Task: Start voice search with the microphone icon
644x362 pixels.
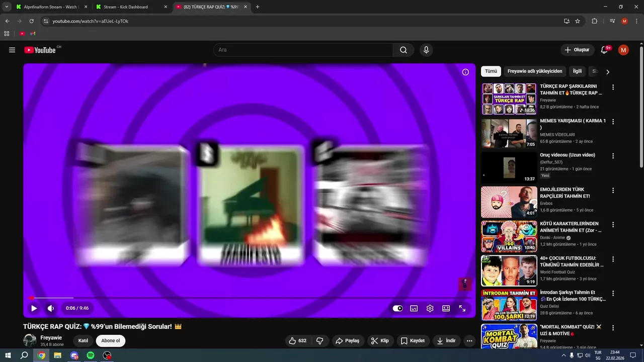Action: (426, 50)
